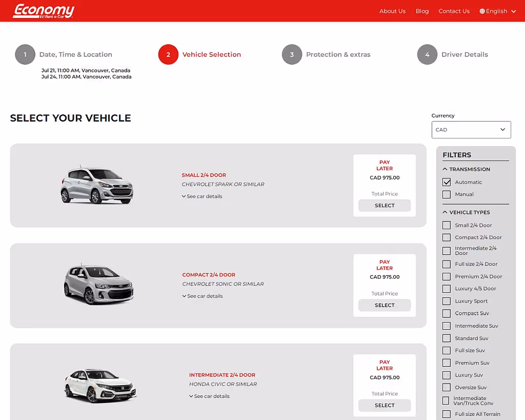Click the INTERMEDIATE 2/4 DOOR heading
525x420 pixels.
(222, 375)
